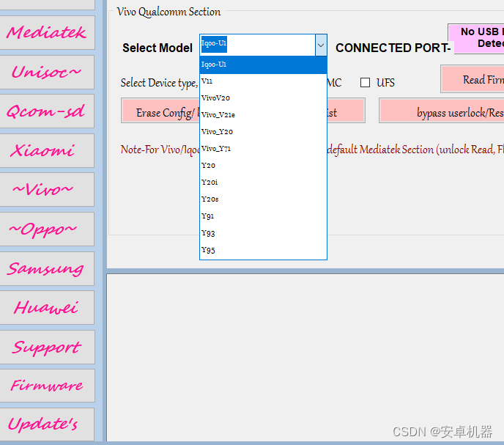Choose Iqoo-U1 from the model list
This screenshot has height=445, width=504.
coord(263,65)
